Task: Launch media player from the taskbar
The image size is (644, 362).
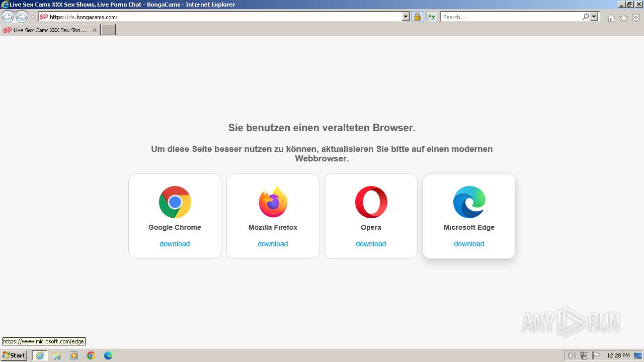Action: pyautogui.click(x=74, y=355)
